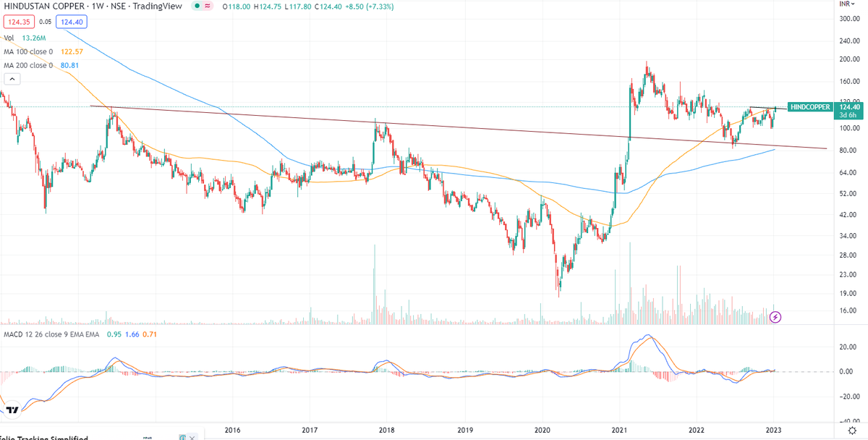Click the open price O118.00
This screenshot has width=868, height=440.
coord(238,6)
